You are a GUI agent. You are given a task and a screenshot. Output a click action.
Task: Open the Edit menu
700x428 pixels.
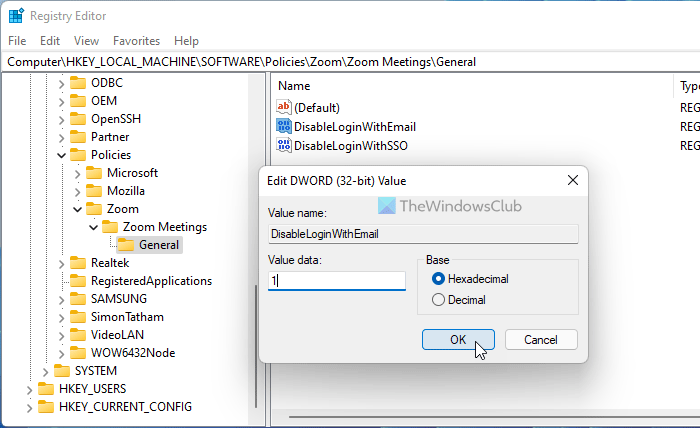[50, 41]
